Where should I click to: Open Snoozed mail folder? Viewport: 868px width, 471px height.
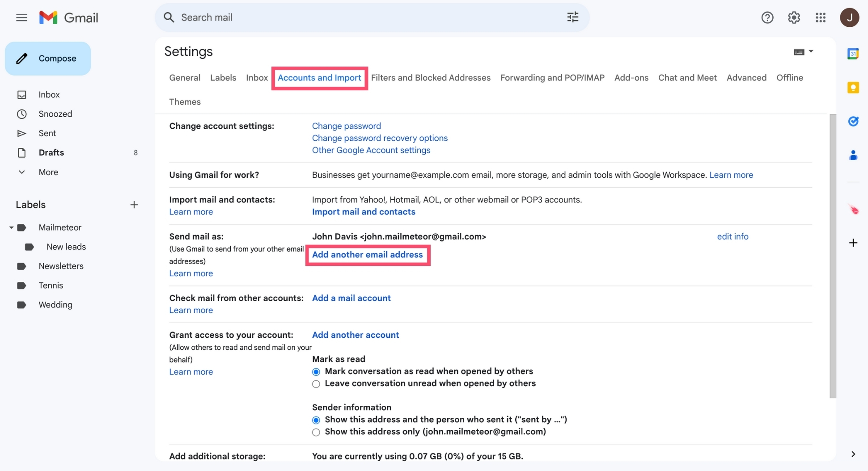(x=55, y=114)
